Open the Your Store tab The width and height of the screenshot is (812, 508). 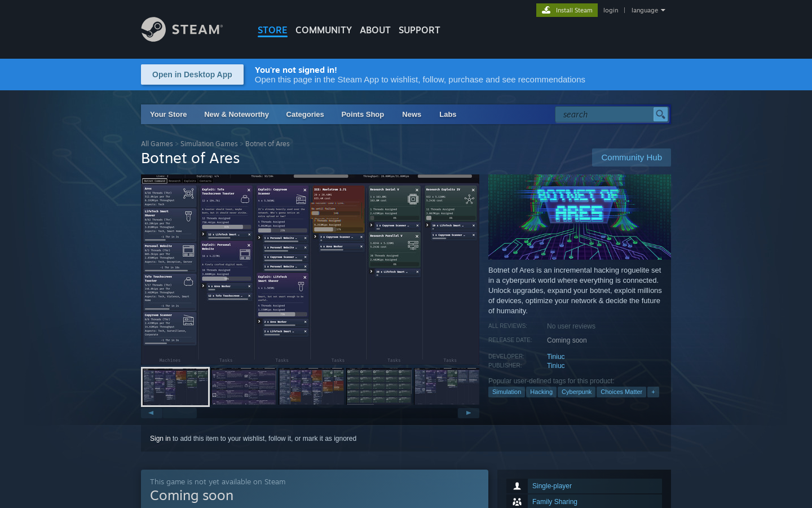click(x=168, y=114)
